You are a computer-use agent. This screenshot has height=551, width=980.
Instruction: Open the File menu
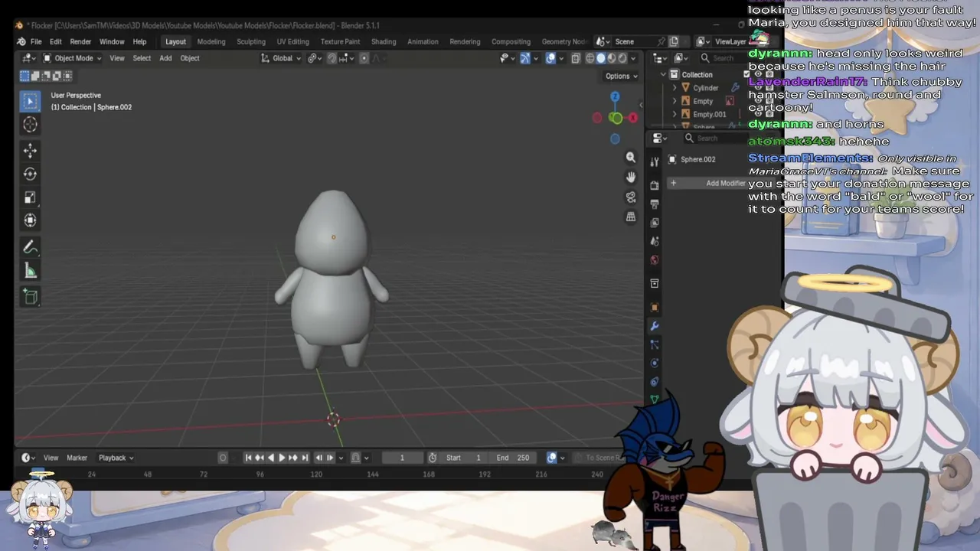(x=36, y=41)
